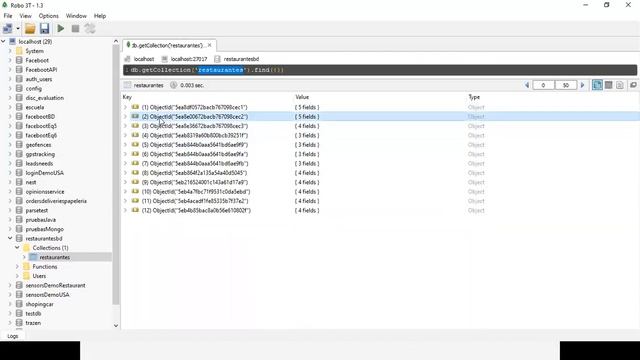Switch to table view mode

tap(609, 85)
